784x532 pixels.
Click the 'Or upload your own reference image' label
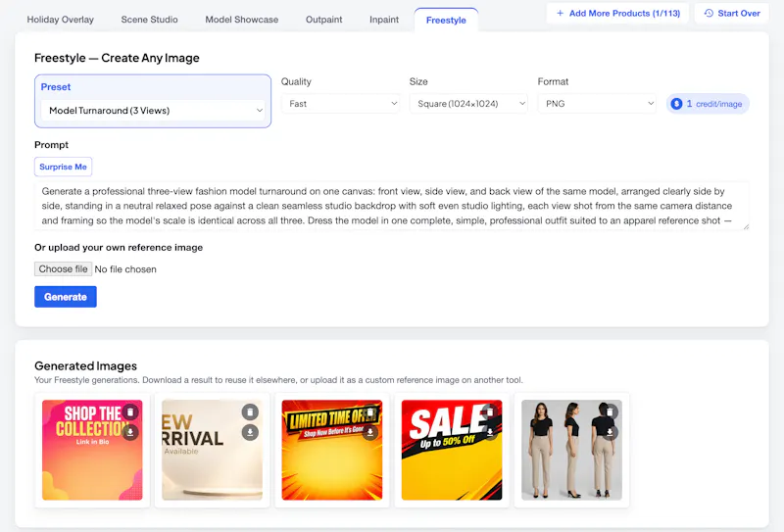119,248
